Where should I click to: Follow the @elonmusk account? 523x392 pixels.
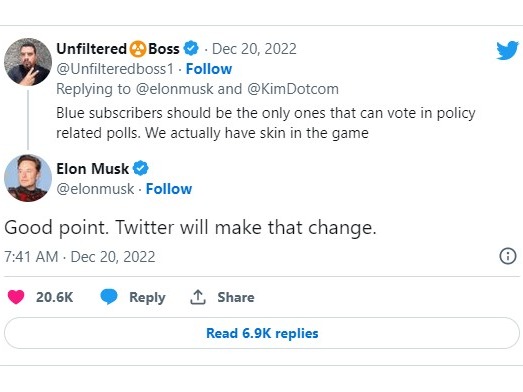[169, 189]
